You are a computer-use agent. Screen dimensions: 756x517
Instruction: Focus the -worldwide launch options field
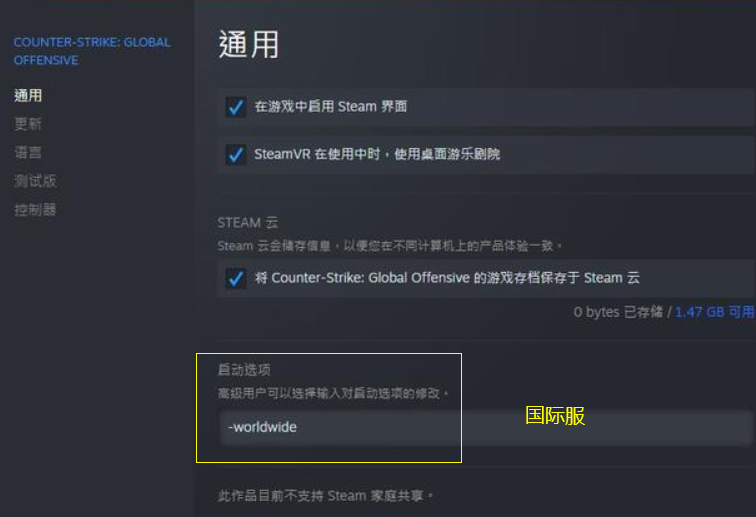click(x=487, y=427)
